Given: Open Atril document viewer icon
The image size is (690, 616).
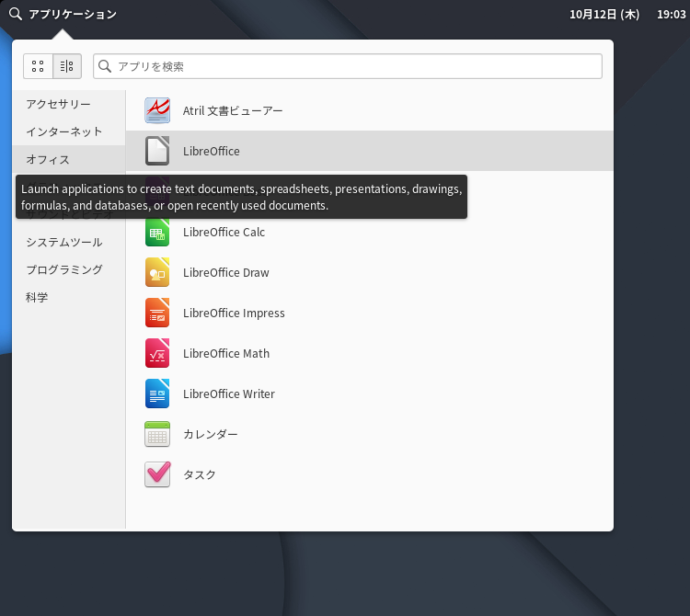Looking at the screenshot, I should point(157,110).
